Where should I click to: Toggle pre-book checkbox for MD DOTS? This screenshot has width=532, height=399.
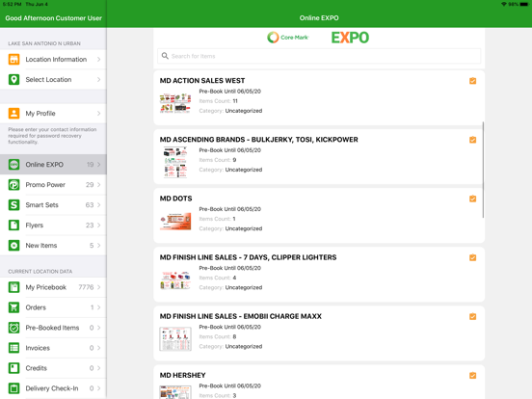(x=472, y=199)
